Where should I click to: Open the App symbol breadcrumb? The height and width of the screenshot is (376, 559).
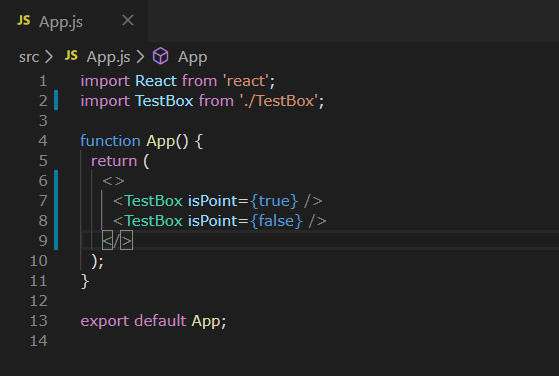coord(193,57)
